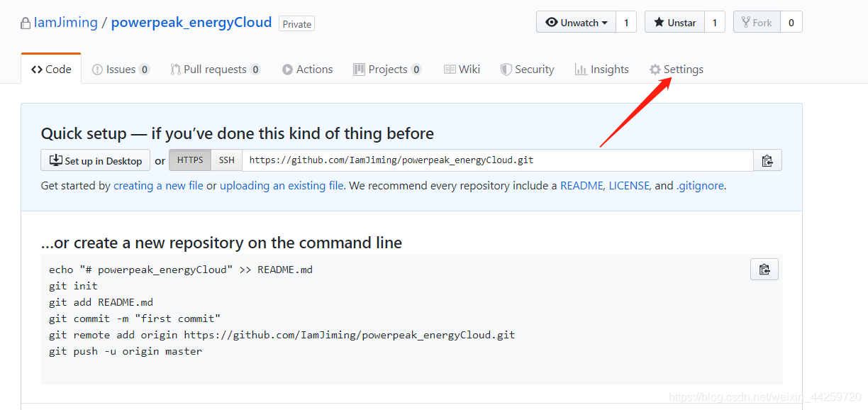The height and width of the screenshot is (410, 868).
Task: Click the Code brackets icon
Action: coord(37,70)
